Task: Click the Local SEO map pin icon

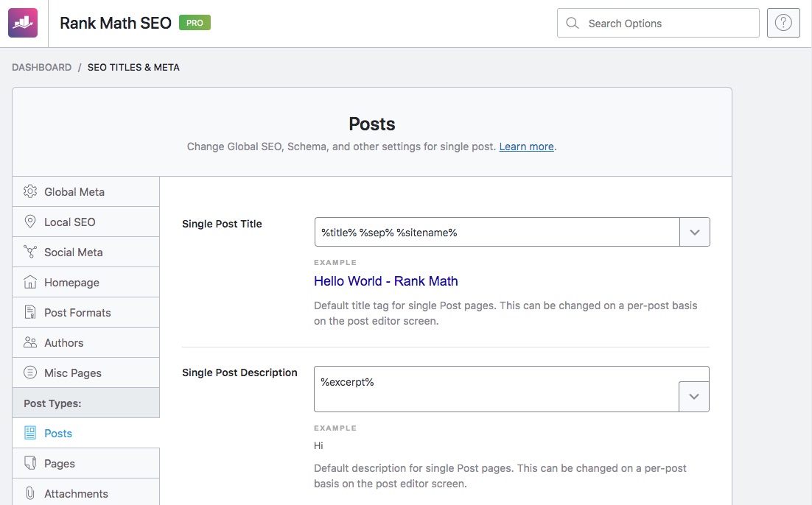Action: pos(30,222)
